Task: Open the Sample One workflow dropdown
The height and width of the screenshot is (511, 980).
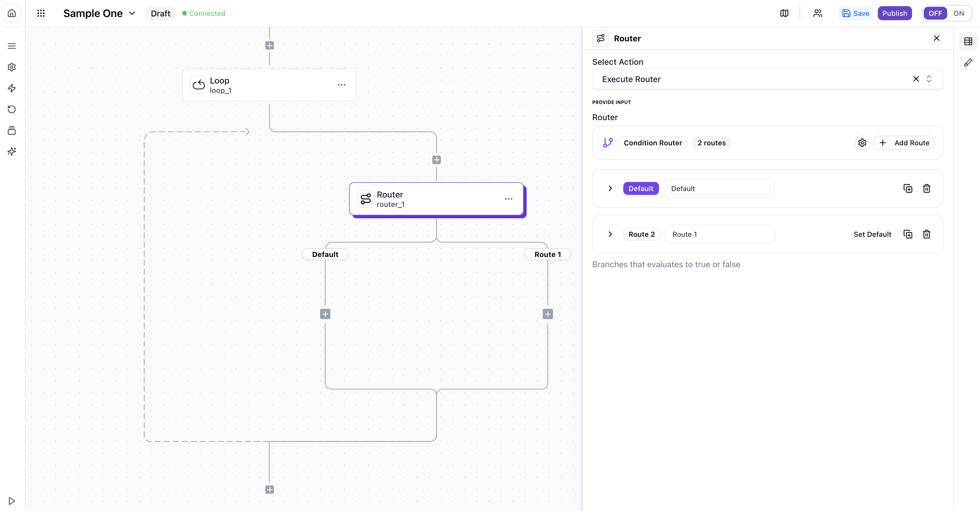Action: pyautogui.click(x=132, y=13)
